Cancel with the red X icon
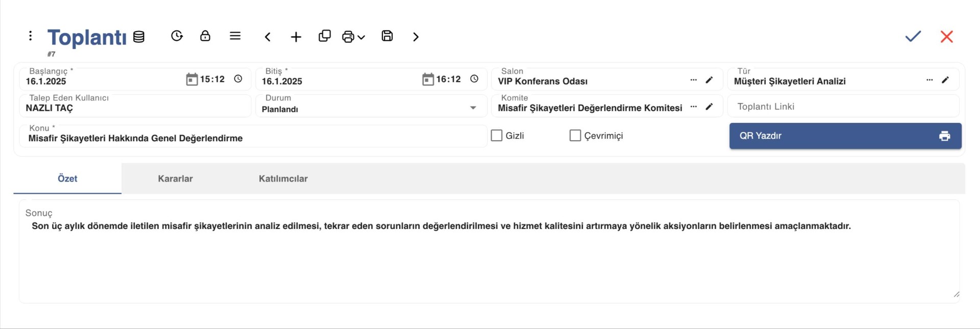 (x=947, y=37)
